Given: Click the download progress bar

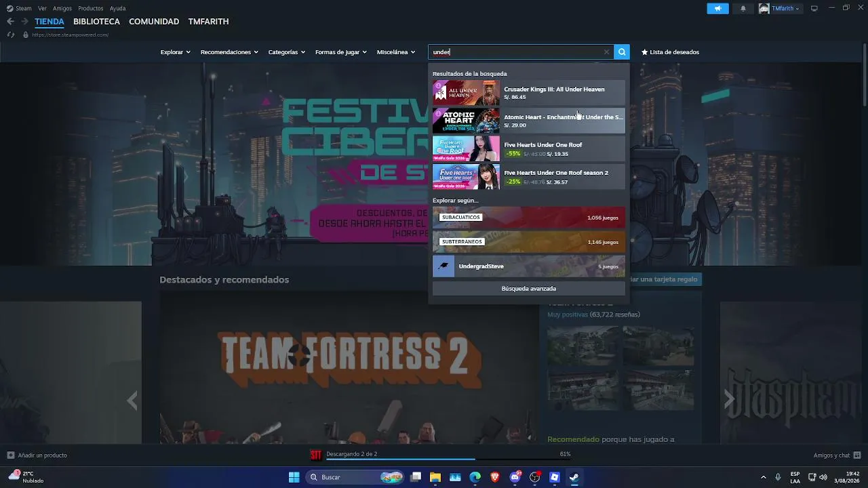Looking at the screenshot, I should pos(448,460).
